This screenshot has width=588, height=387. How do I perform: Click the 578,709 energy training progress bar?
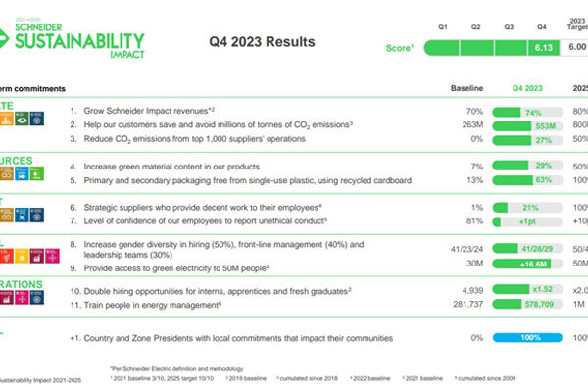point(527,304)
